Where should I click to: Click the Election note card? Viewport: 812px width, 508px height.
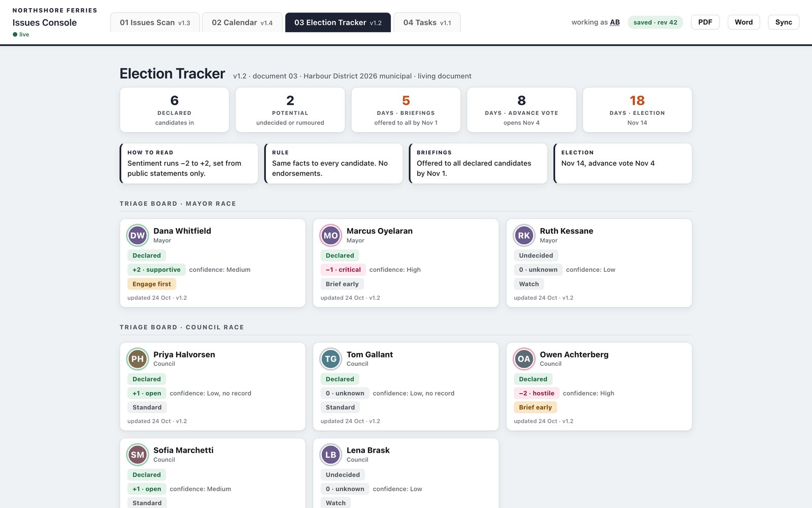[x=623, y=163]
